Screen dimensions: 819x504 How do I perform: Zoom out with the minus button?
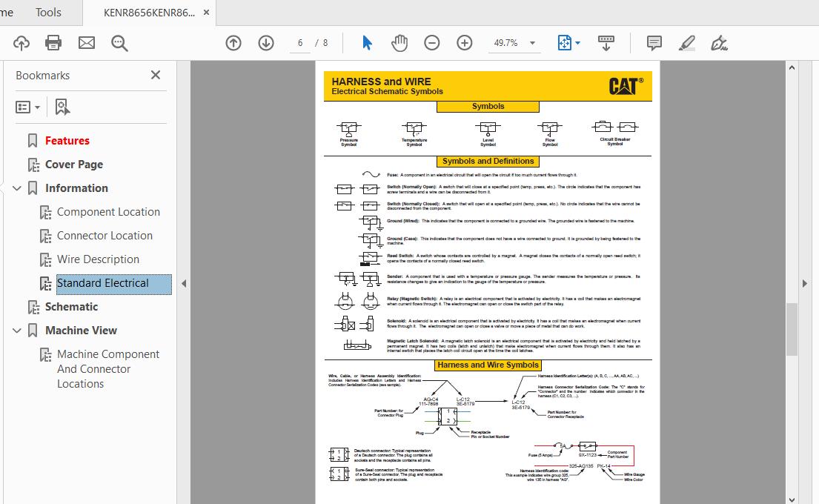pos(432,43)
